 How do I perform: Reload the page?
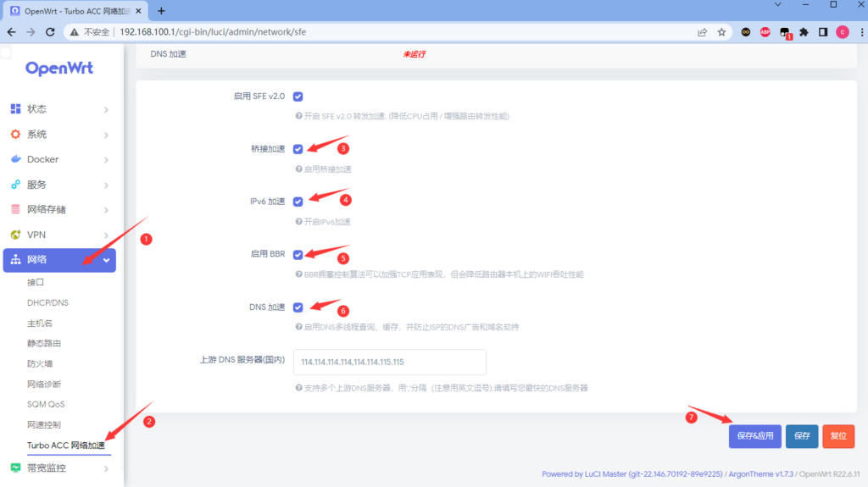(x=50, y=32)
